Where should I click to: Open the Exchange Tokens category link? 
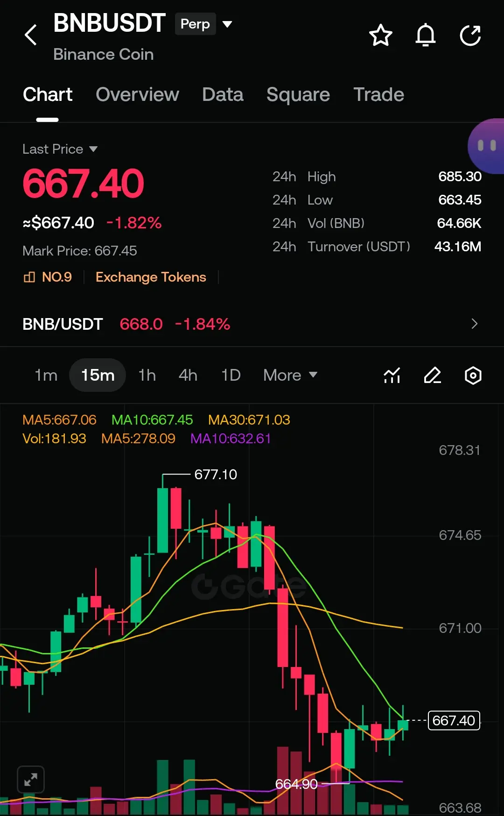click(x=151, y=277)
